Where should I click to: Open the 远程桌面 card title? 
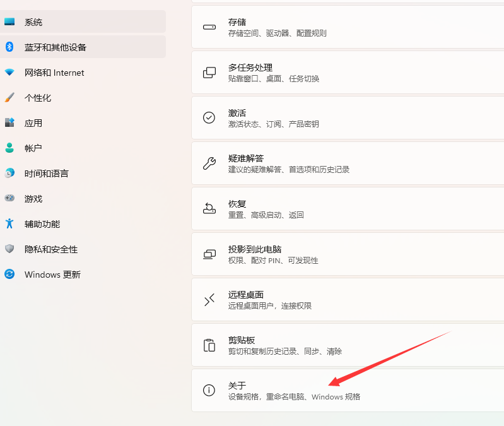(246, 295)
